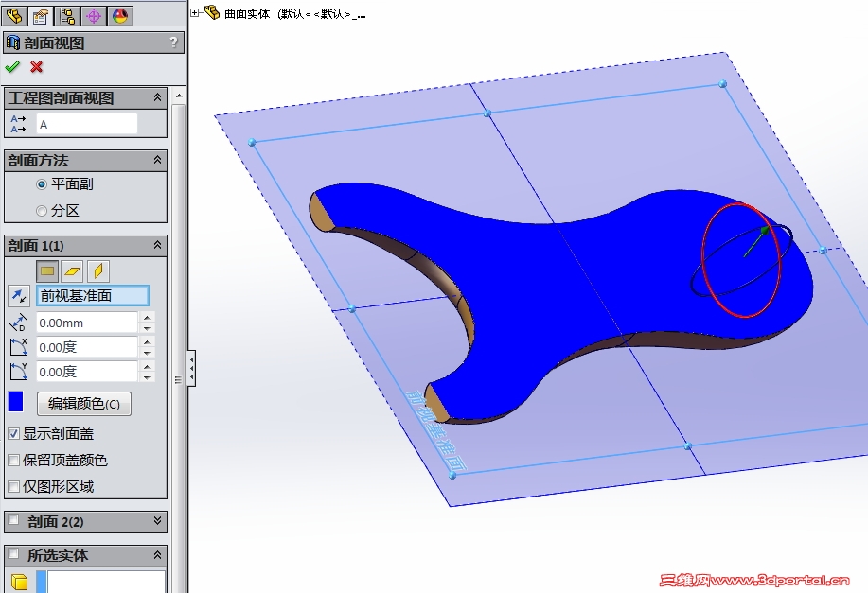Enable the 仅图形区域 checkbox
This screenshot has width=868, height=593.
14,487
